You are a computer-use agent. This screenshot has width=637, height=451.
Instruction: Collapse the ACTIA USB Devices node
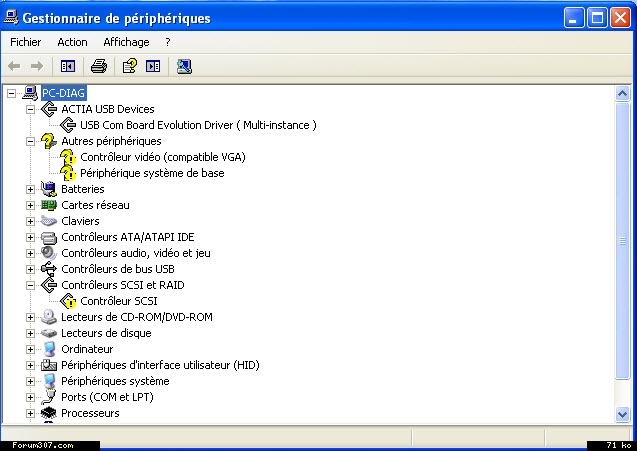point(30,109)
